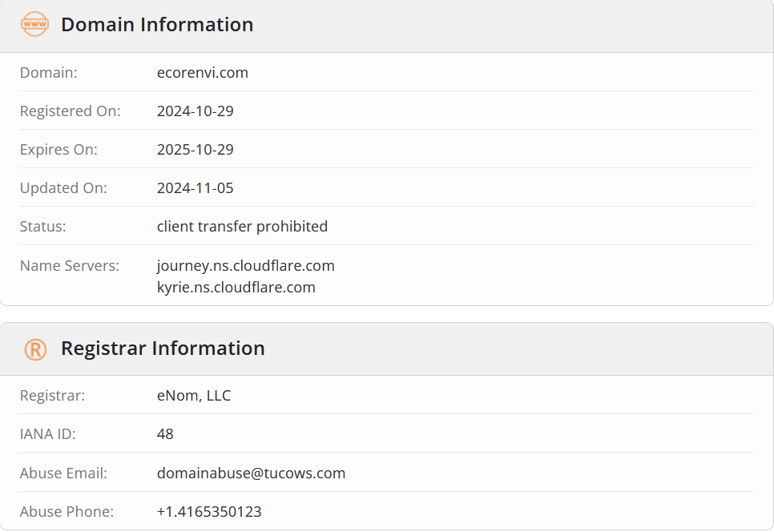Select the updated date 2024-11-05
The width and height of the screenshot is (774, 532).
click(x=195, y=188)
